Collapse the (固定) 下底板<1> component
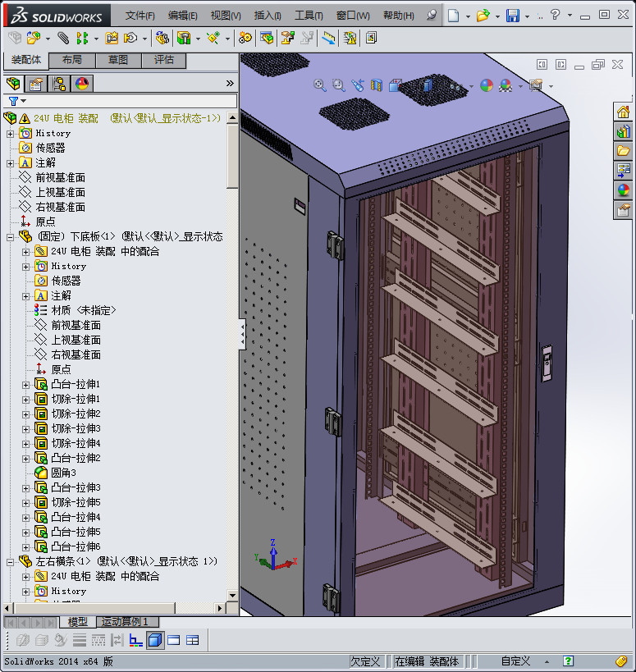Screen dimensions: 636x672 click(11, 237)
